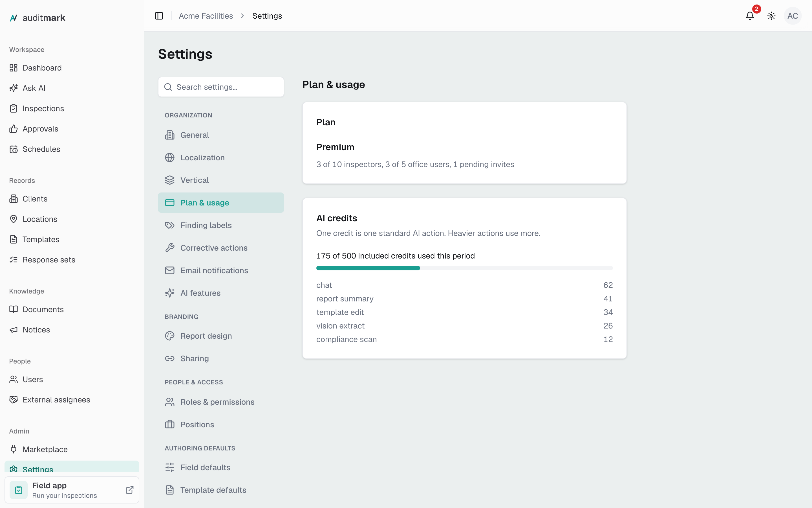
Task: Click the Settings breadcrumb item
Action: 267,16
